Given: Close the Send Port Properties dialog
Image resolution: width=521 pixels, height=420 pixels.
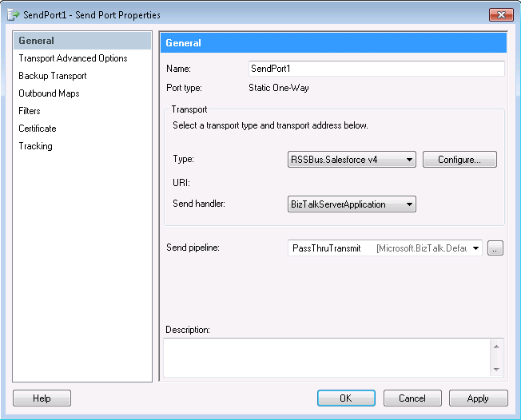Looking at the screenshot, I should pos(500,14).
